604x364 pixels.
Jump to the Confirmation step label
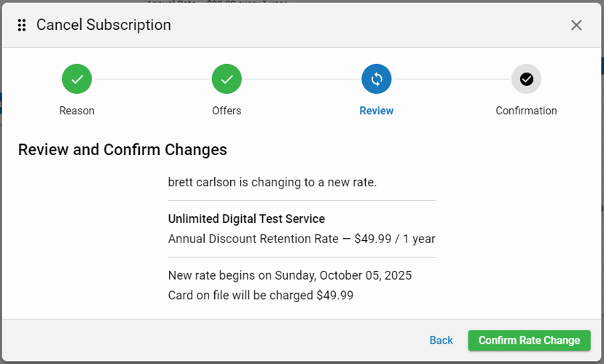[526, 111]
